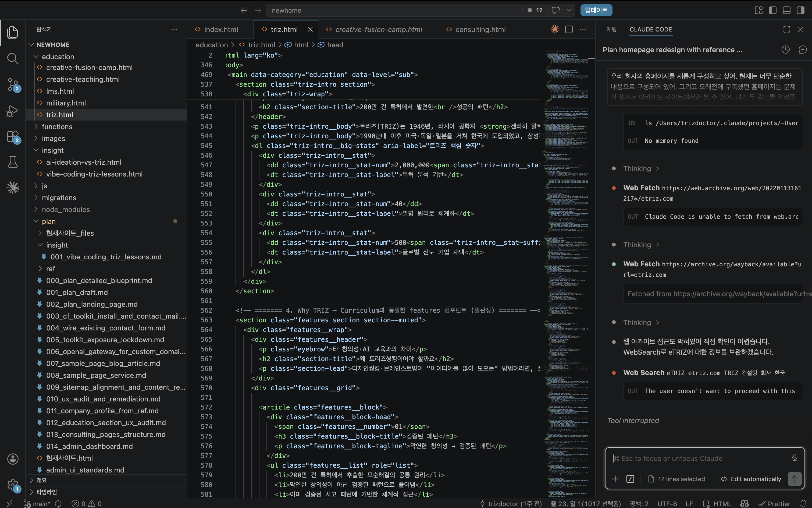
Task: Switch to index.html tab
Action: tap(220, 29)
